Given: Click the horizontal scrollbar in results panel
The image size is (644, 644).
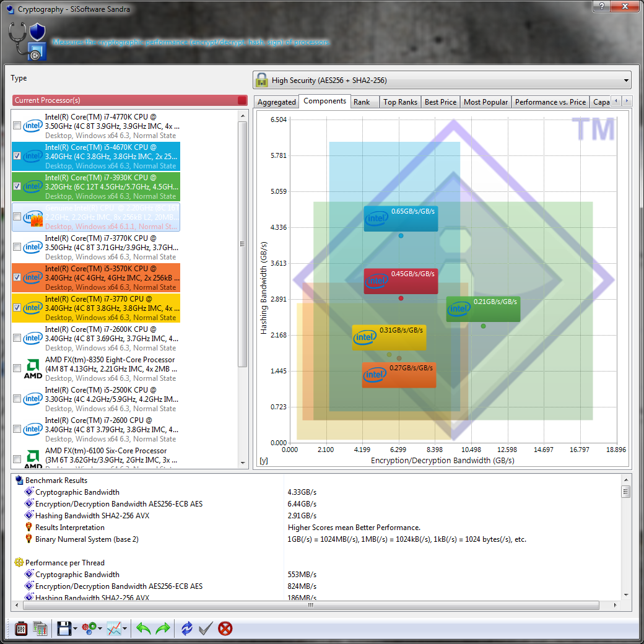Looking at the screenshot, I should coord(310,606).
